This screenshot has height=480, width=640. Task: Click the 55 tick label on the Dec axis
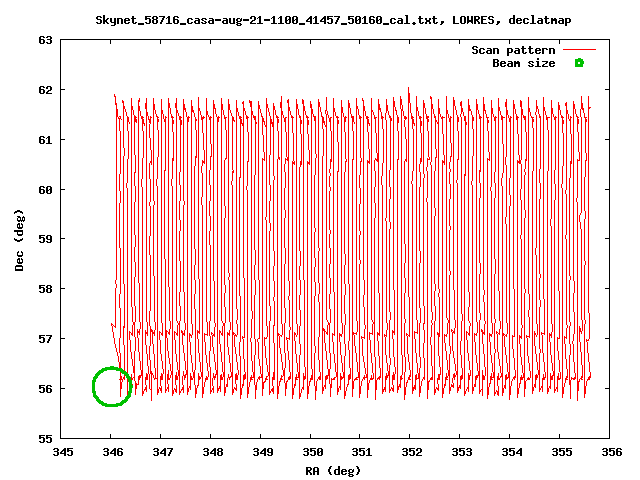[x=44, y=438]
